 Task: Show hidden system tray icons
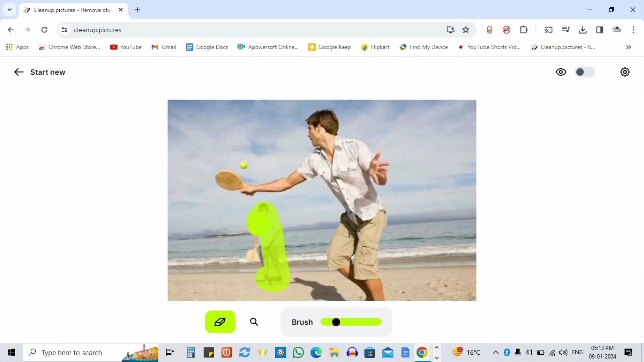(x=495, y=352)
